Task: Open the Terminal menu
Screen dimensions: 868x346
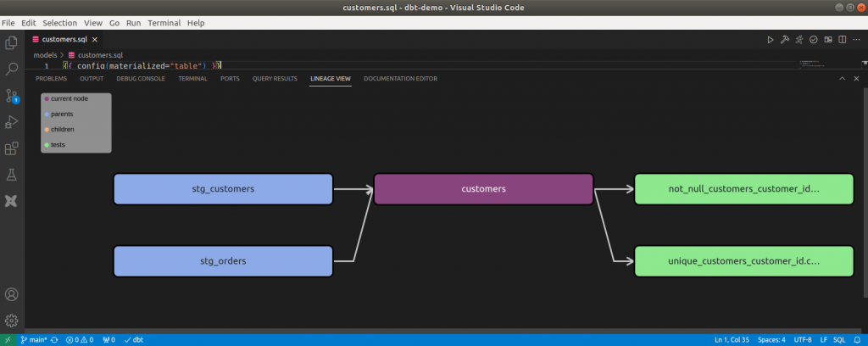Action: (164, 23)
